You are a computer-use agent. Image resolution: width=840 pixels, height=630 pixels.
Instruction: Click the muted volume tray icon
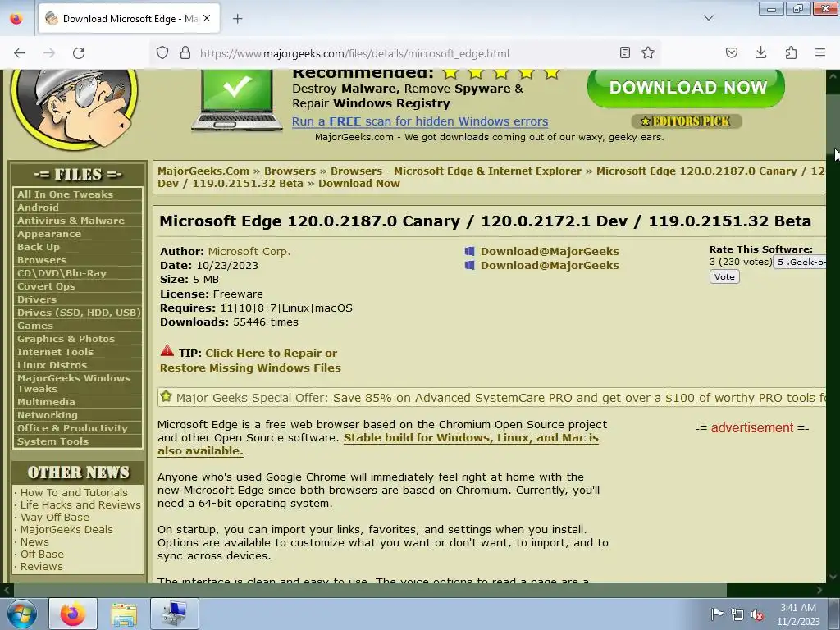[757, 614]
